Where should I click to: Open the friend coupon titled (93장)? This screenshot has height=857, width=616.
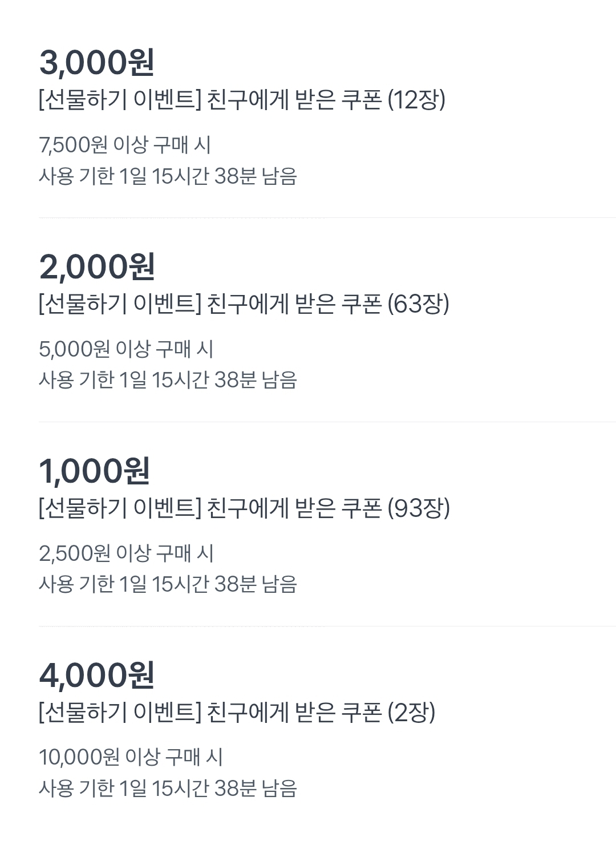pyautogui.click(x=244, y=508)
